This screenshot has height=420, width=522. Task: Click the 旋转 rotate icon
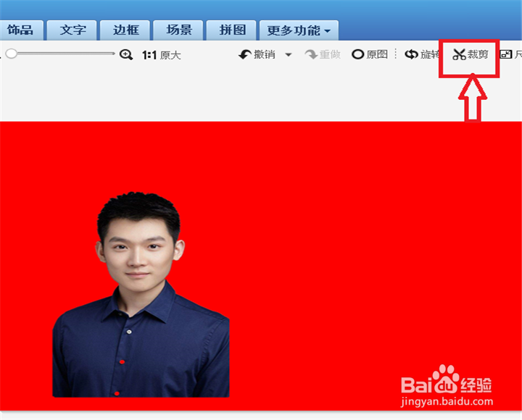point(412,54)
